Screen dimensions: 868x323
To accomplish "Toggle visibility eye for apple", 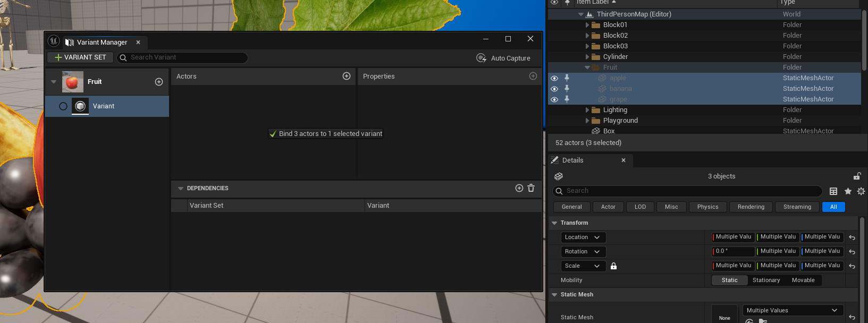I will pyautogui.click(x=554, y=78).
